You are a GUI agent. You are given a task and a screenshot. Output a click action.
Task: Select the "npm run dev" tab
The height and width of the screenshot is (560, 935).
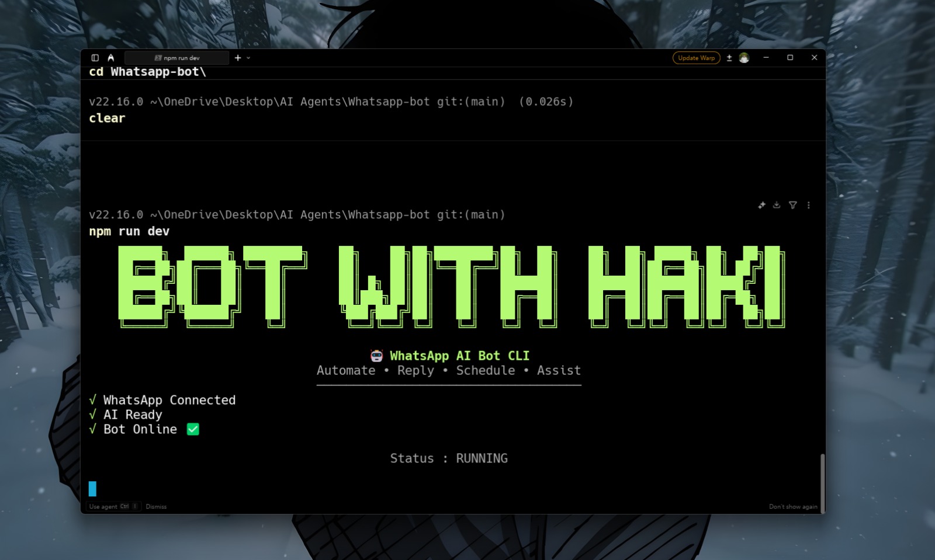click(177, 58)
